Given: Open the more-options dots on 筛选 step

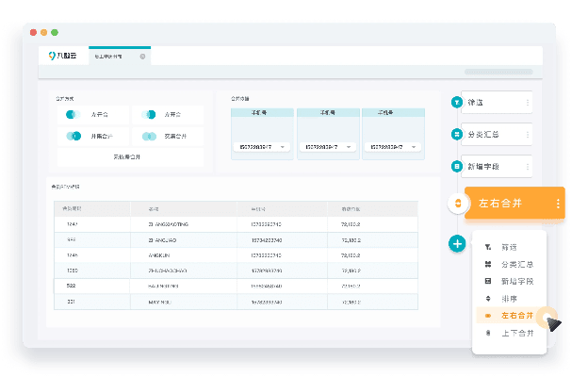Looking at the screenshot, I should (x=528, y=103).
